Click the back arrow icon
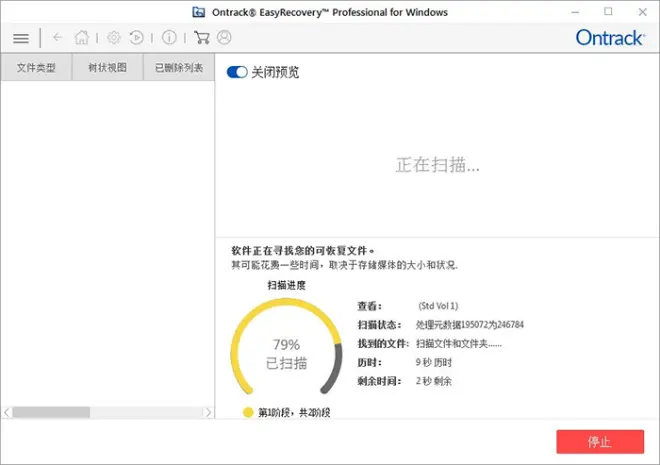This screenshot has width=660, height=465. [58, 37]
